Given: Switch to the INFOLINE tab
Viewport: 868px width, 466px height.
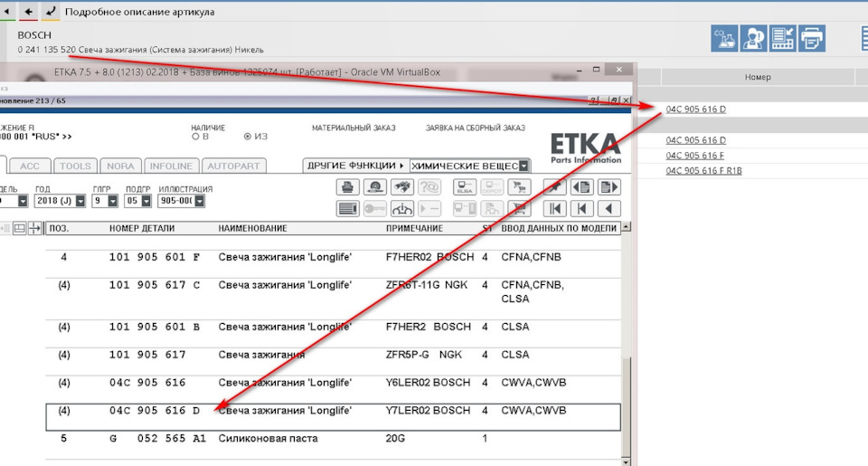Looking at the screenshot, I should [x=171, y=166].
